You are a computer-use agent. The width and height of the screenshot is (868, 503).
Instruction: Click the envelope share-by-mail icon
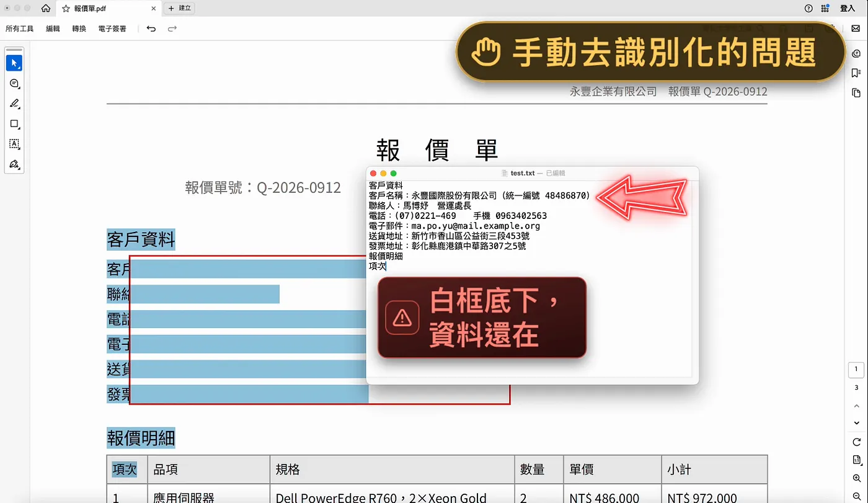[856, 29]
